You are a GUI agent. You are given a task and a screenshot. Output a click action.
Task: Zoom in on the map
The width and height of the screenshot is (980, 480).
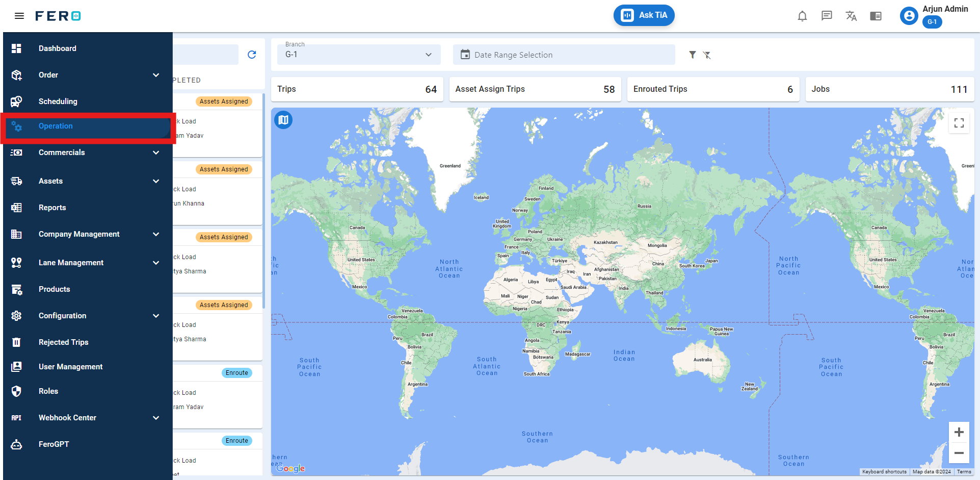pyautogui.click(x=959, y=432)
